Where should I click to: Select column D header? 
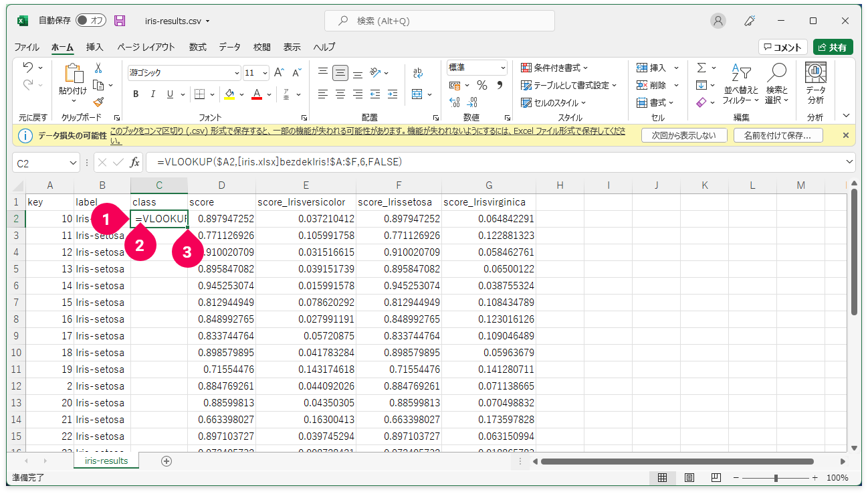point(221,185)
